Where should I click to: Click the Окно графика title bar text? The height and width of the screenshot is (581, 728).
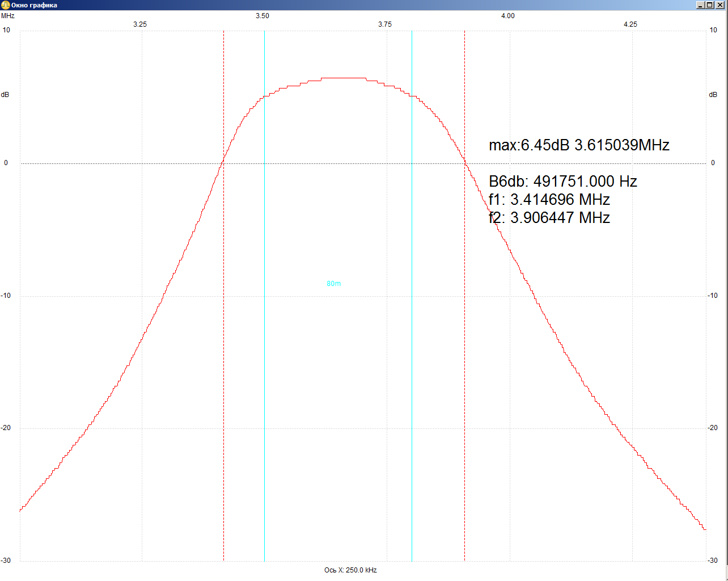[34, 5]
